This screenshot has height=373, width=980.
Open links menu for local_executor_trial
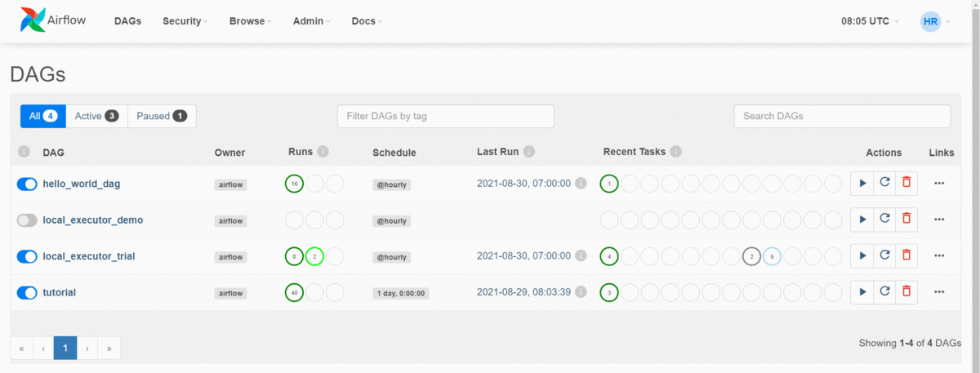coord(939,255)
